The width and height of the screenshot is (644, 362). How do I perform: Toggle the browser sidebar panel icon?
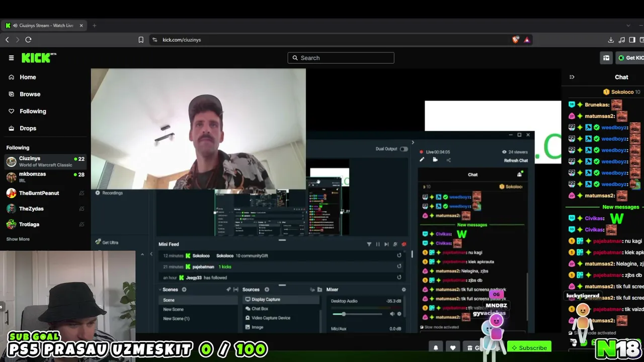point(632,40)
